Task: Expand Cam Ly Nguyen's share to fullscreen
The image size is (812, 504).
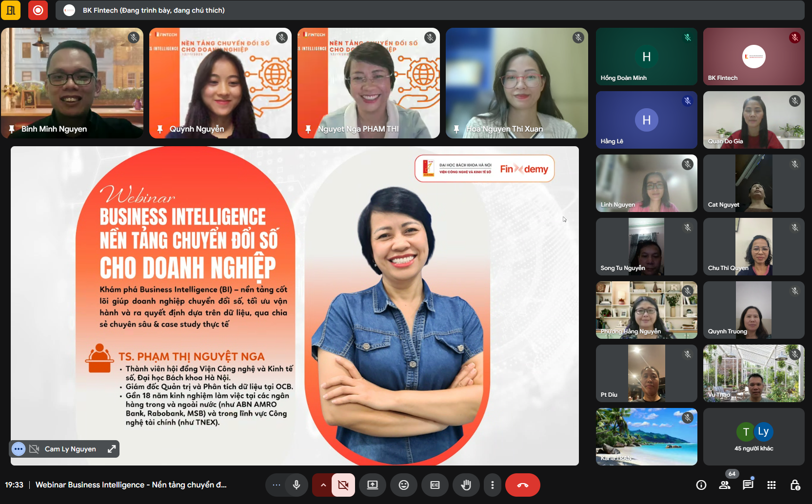Action: click(x=112, y=448)
